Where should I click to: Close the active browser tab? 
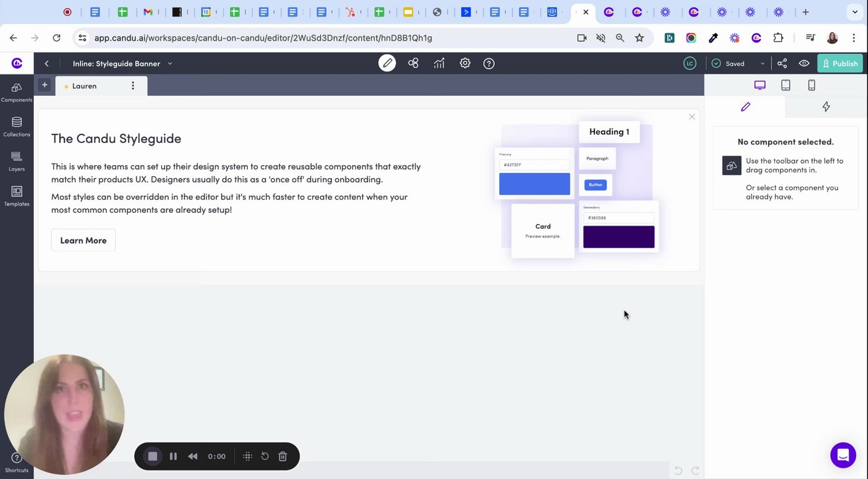[x=586, y=12]
